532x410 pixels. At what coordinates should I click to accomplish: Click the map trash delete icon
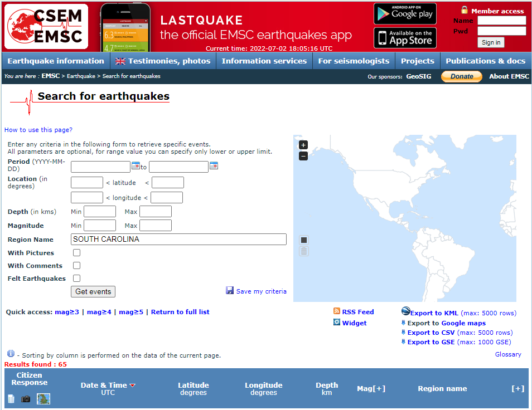pos(304,251)
